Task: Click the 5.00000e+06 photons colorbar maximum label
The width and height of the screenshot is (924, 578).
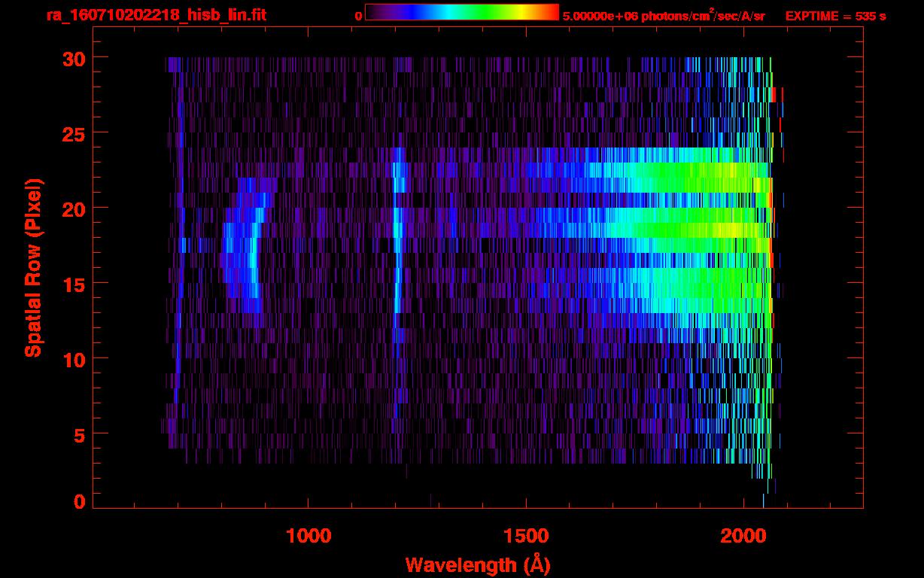Action: 664,16
